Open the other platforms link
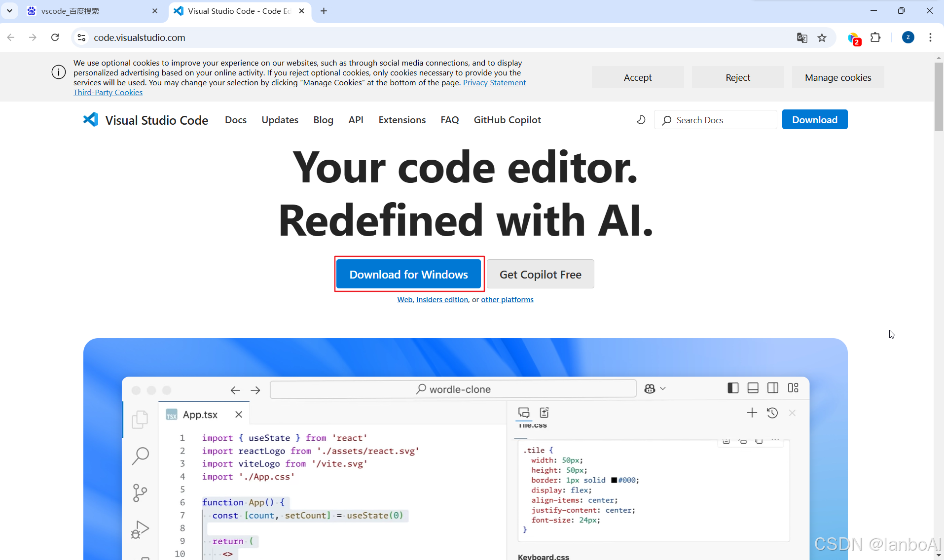Image resolution: width=944 pixels, height=560 pixels. tap(507, 299)
